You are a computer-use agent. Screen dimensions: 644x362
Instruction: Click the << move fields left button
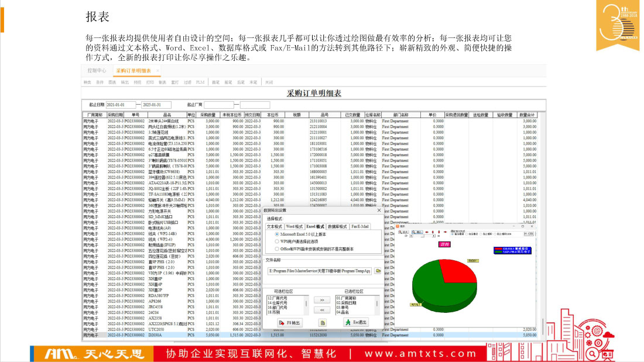(x=321, y=309)
